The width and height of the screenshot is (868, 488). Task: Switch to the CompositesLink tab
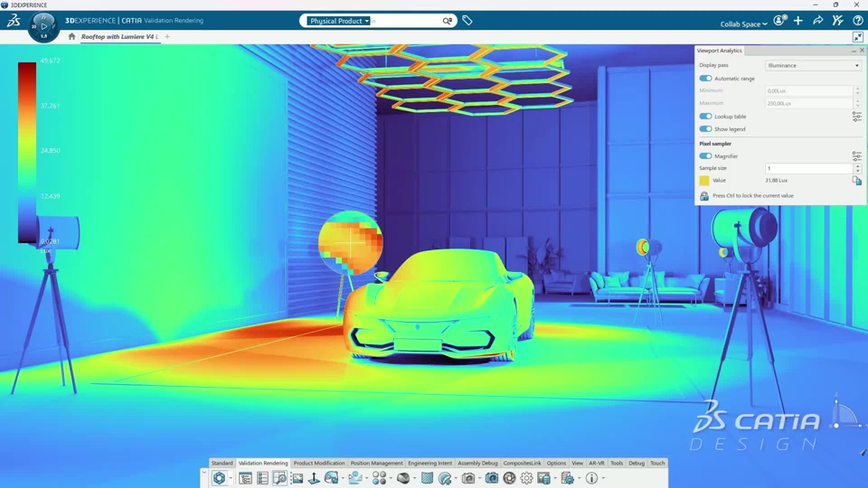[522, 463]
